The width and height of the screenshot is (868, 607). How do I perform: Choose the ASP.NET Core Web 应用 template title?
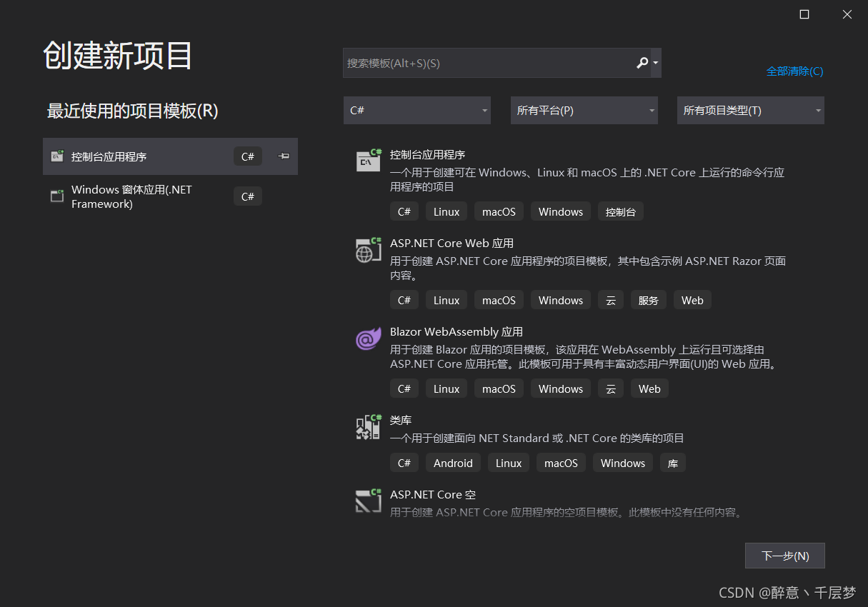pyautogui.click(x=452, y=243)
